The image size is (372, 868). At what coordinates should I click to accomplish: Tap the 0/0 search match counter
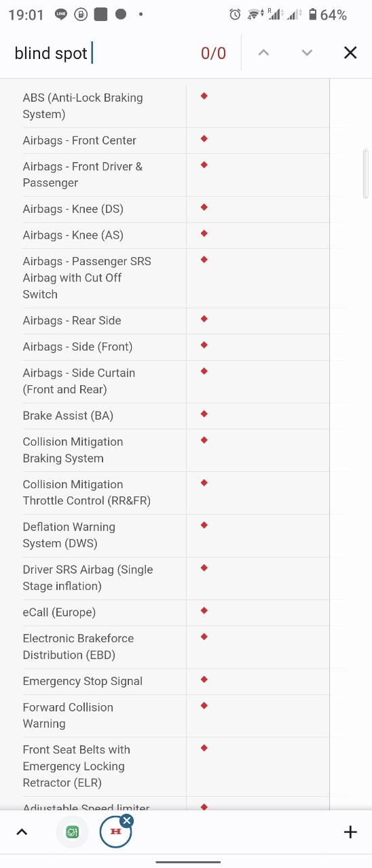click(213, 54)
